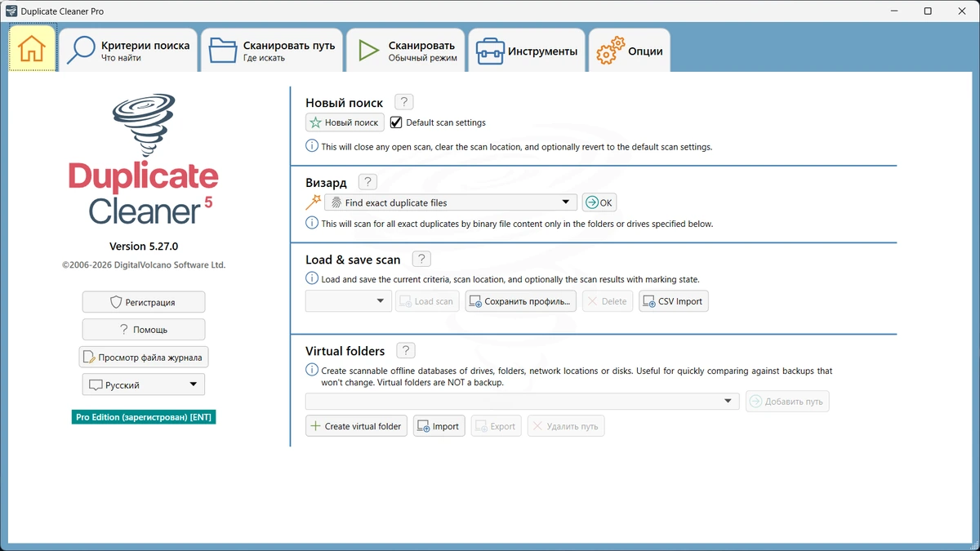Expand Find exact duplicate files dropdown
980x551 pixels.
(x=451, y=202)
